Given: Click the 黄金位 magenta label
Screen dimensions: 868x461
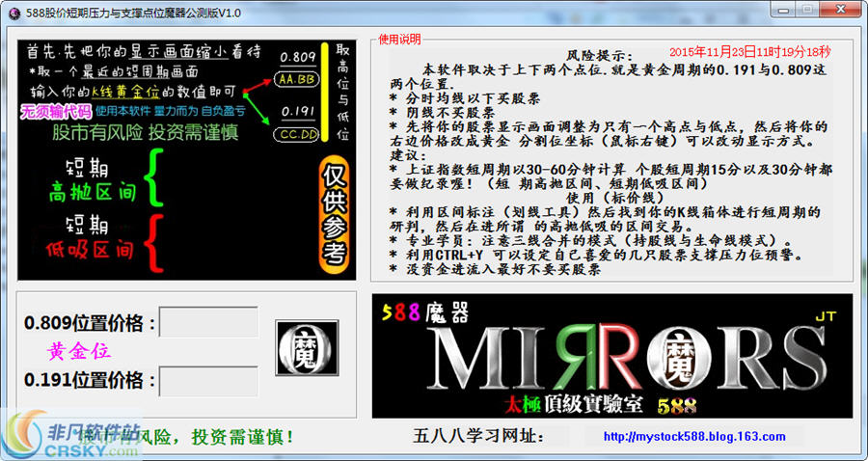Looking at the screenshot, I should click(79, 351).
